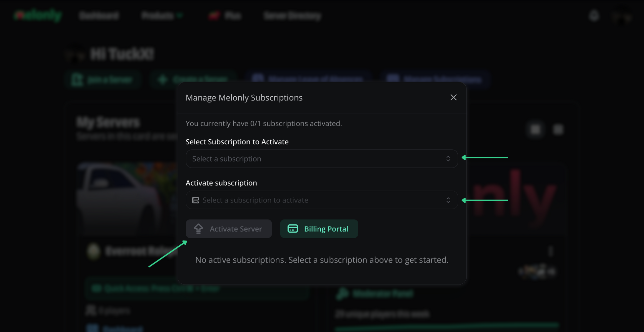Viewport: 644px width, 332px height.
Task: Switch to the grid view icon in My Servers
Action: pos(536,129)
